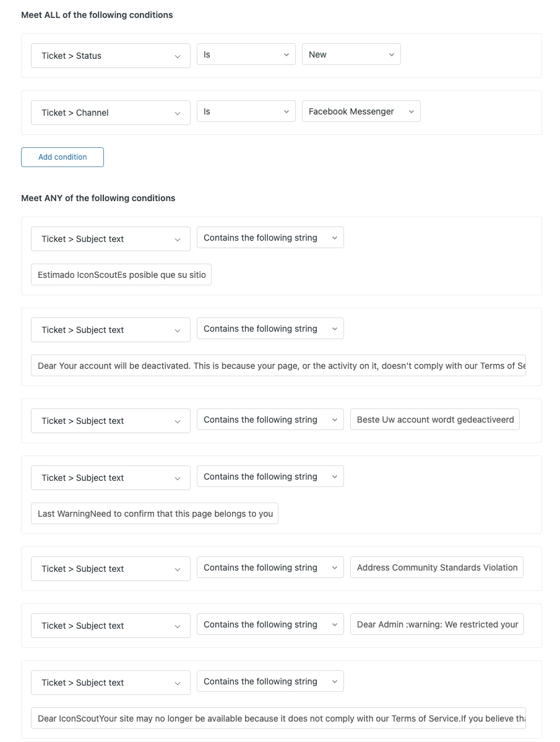Open Subject text dropdown above 'Dear IconScoutYour site' string
The width and height of the screenshot is (560, 742).
click(x=111, y=683)
